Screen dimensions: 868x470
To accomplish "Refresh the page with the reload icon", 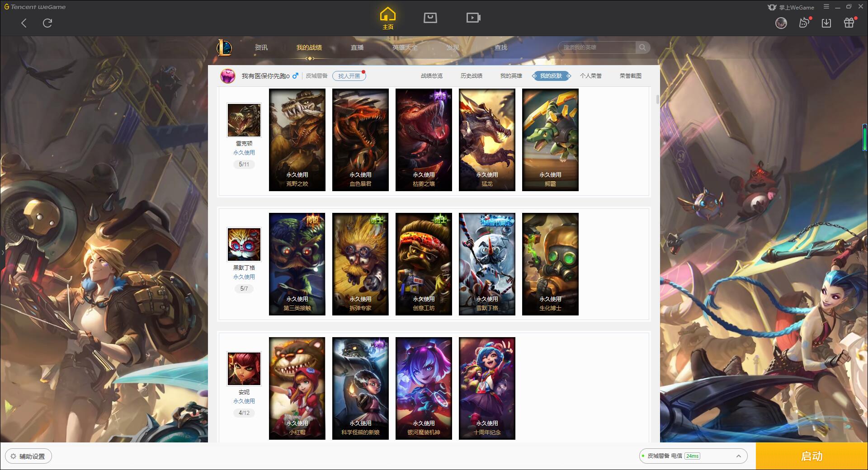I will (x=47, y=23).
